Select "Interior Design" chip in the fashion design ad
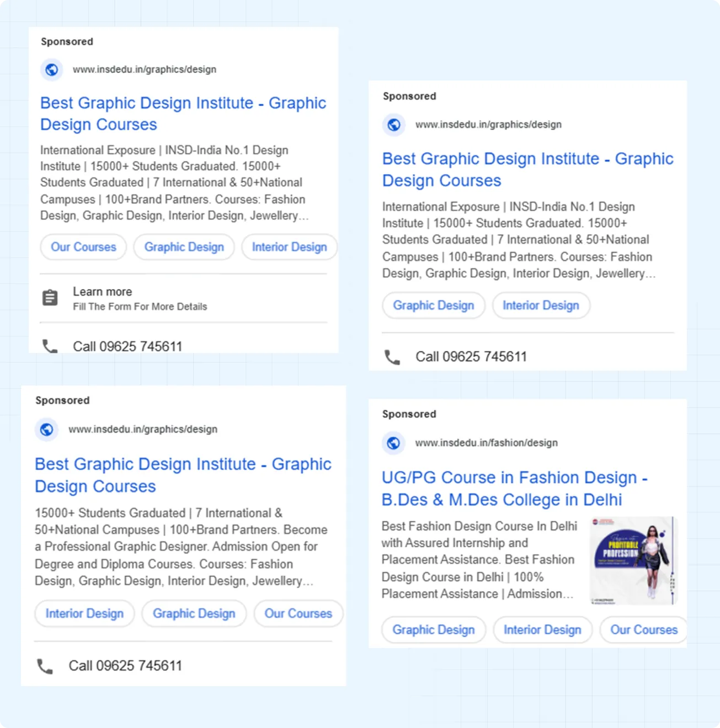 (542, 630)
